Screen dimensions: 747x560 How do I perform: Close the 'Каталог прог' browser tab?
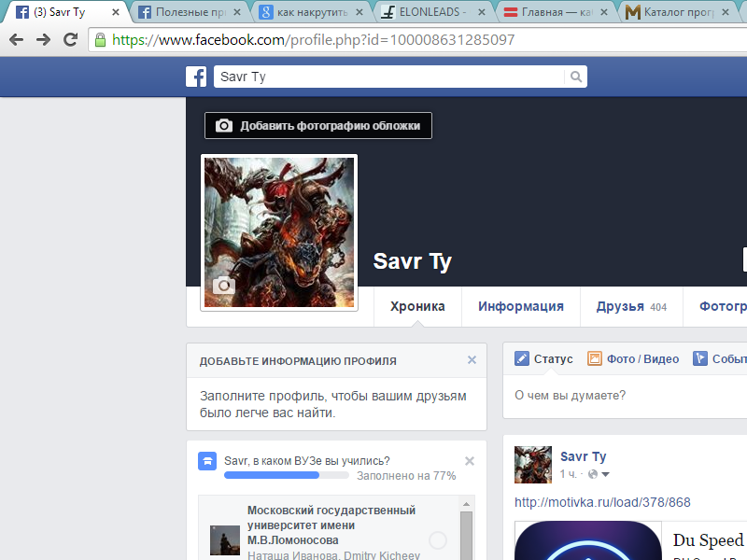(726, 12)
